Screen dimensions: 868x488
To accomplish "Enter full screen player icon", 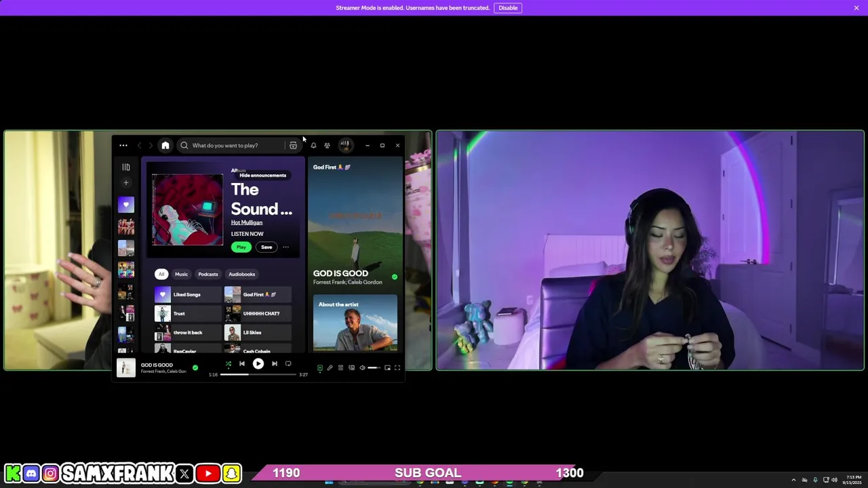I will [397, 367].
